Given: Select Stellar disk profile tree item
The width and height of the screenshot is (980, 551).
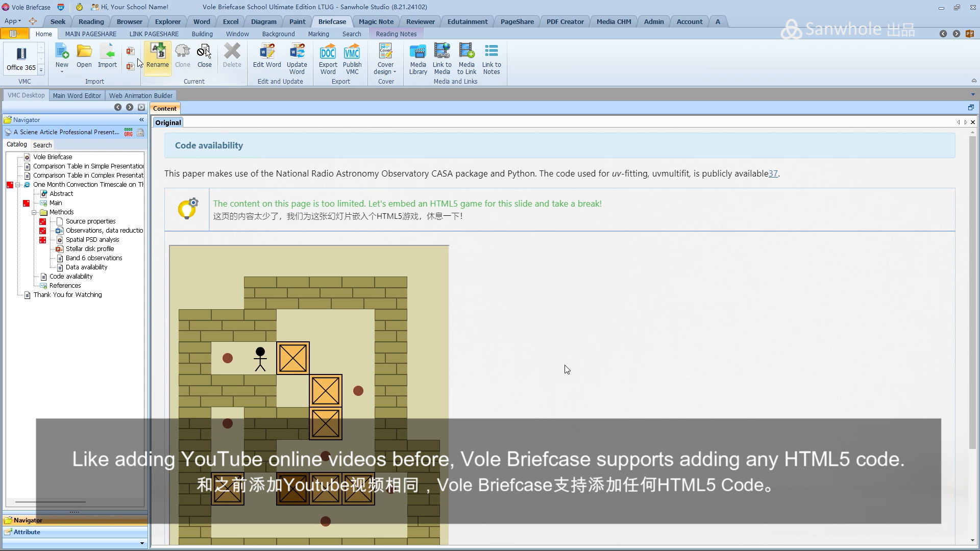Looking at the screenshot, I should point(90,249).
